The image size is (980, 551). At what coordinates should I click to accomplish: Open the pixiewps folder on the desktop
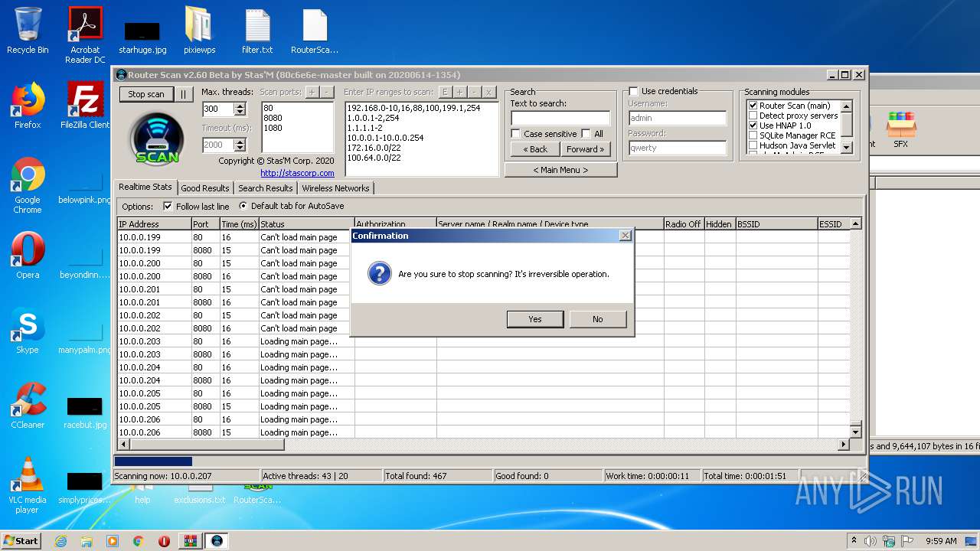(199, 31)
